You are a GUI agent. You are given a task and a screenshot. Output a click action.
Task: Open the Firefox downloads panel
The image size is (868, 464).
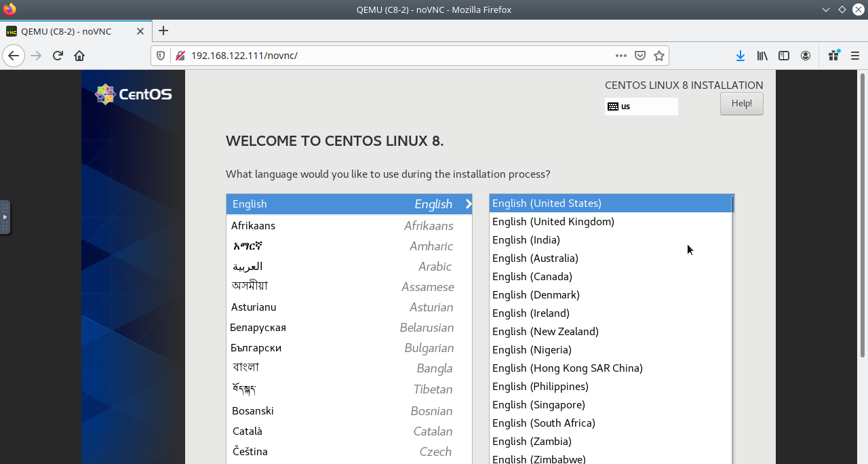point(741,56)
